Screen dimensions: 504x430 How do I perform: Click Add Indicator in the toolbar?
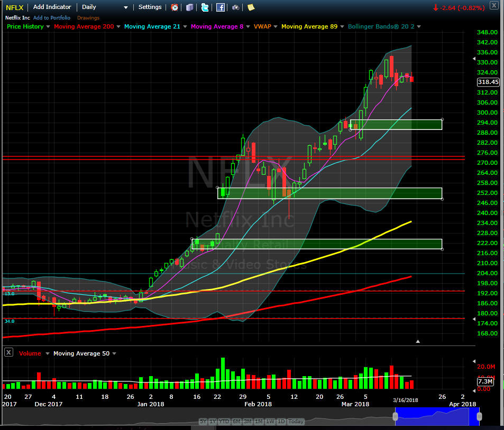[x=52, y=7]
